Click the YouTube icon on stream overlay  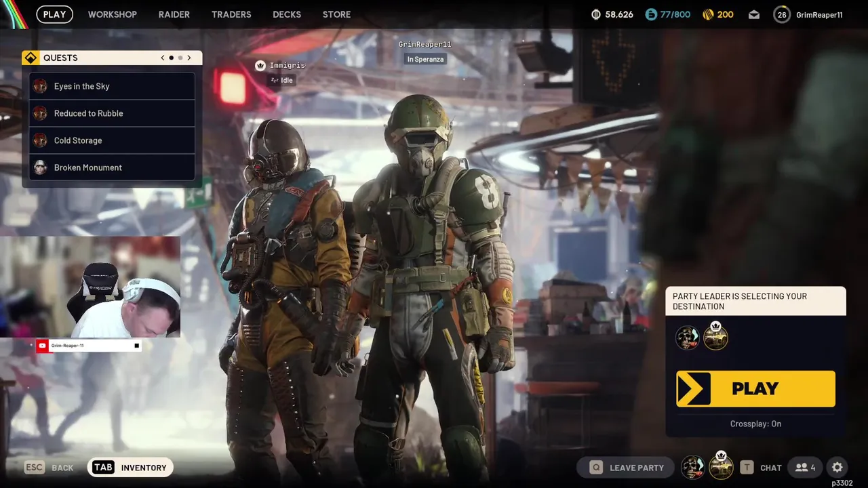tap(43, 346)
